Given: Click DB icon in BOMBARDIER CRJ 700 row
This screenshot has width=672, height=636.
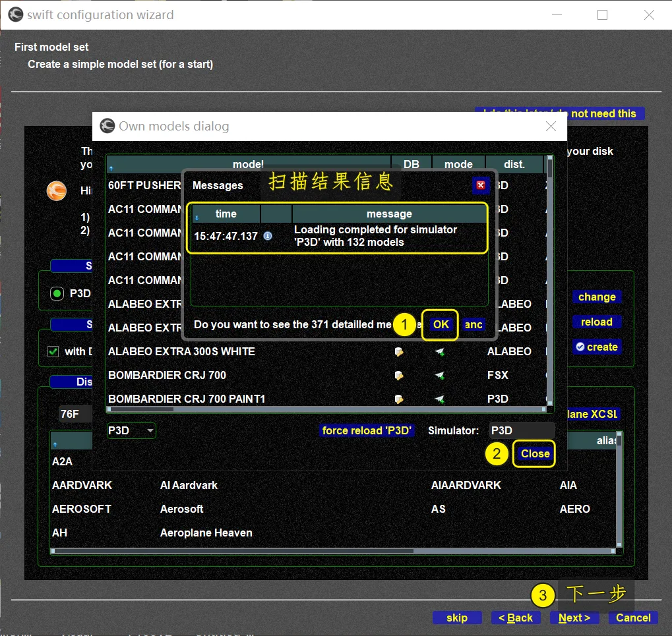Looking at the screenshot, I should coord(398,376).
